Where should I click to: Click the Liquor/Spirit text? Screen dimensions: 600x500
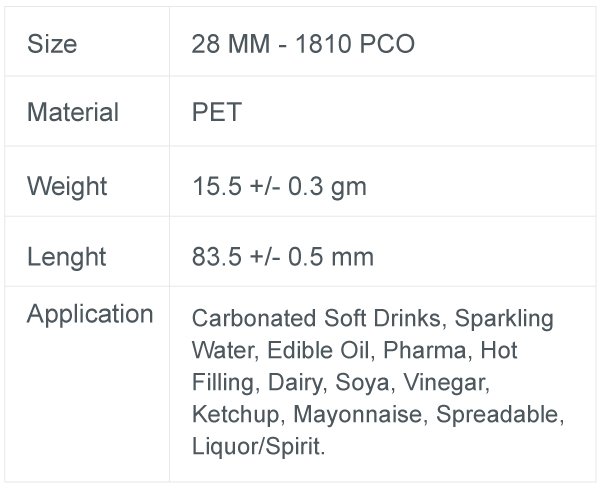coord(256,446)
